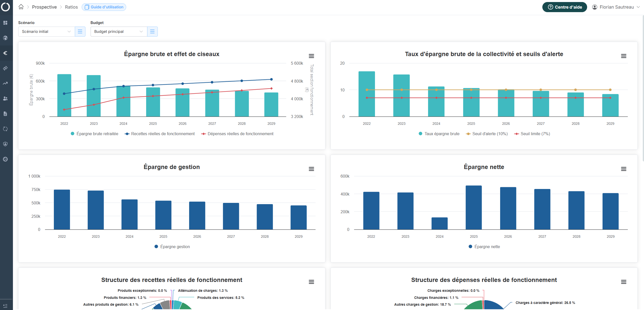Click the 2024 bar in Épargne nette
Screen dimensions: 644x310
(x=439, y=223)
